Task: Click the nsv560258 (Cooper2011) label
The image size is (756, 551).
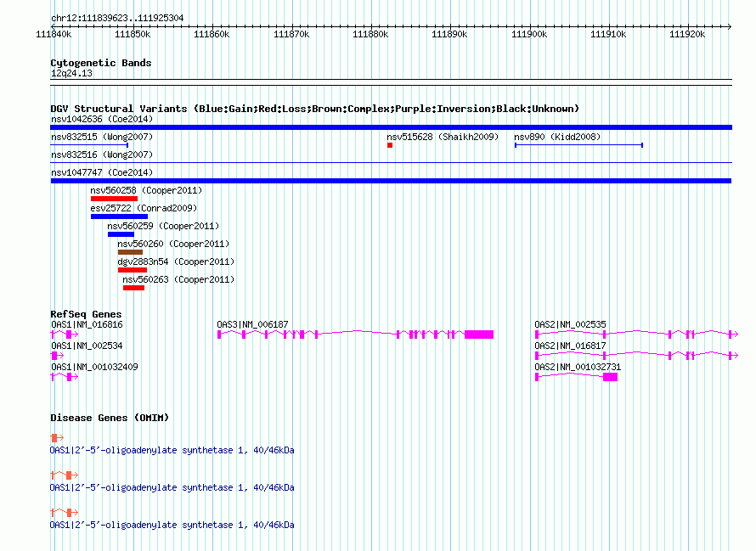Action: coord(146,190)
